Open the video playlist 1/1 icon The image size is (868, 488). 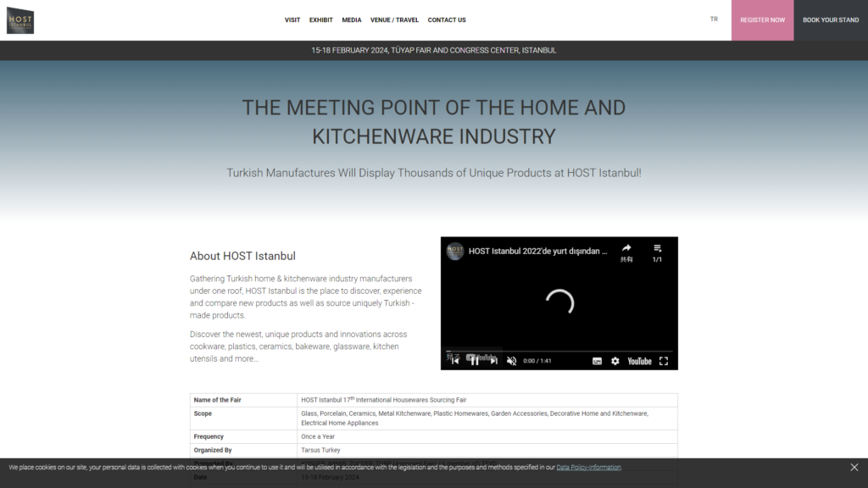tap(657, 252)
